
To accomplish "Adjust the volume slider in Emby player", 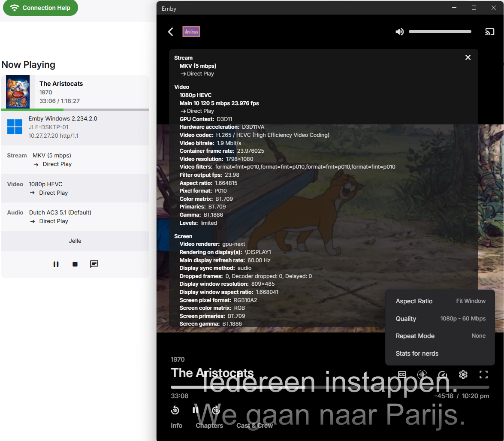I will tap(440, 31).
